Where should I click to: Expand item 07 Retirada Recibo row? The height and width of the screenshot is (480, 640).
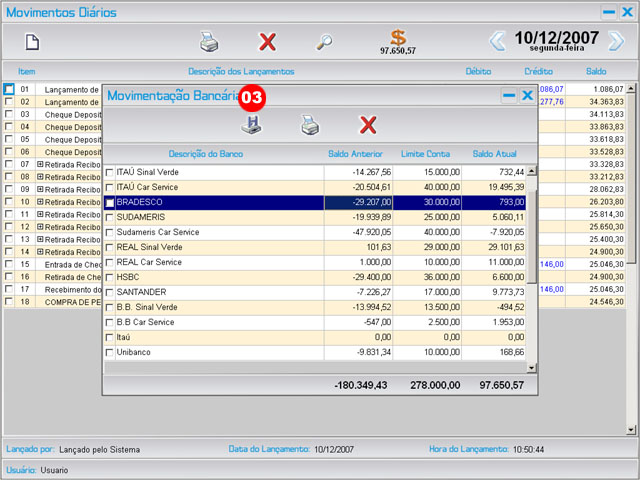point(40,164)
